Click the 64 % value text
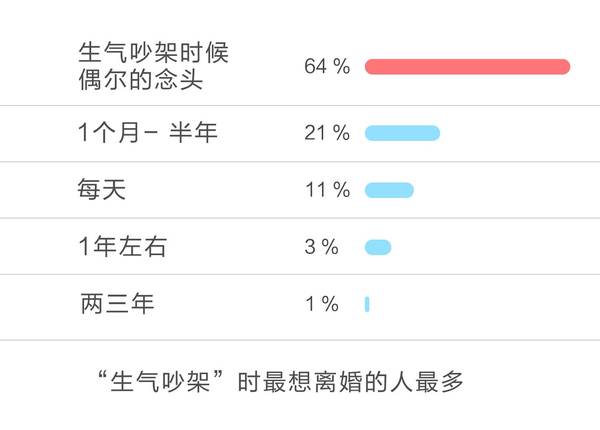Viewport: 600px width, 430px height. [x=327, y=66]
